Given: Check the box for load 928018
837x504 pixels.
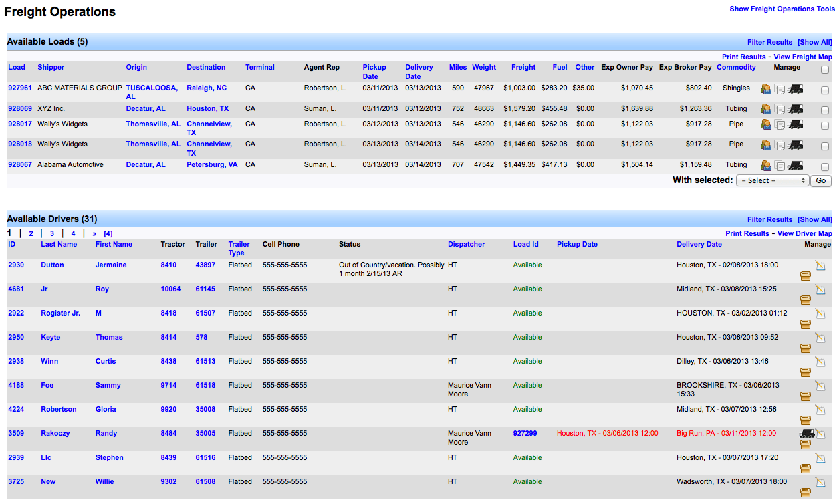Looking at the screenshot, I should pos(825,146).
